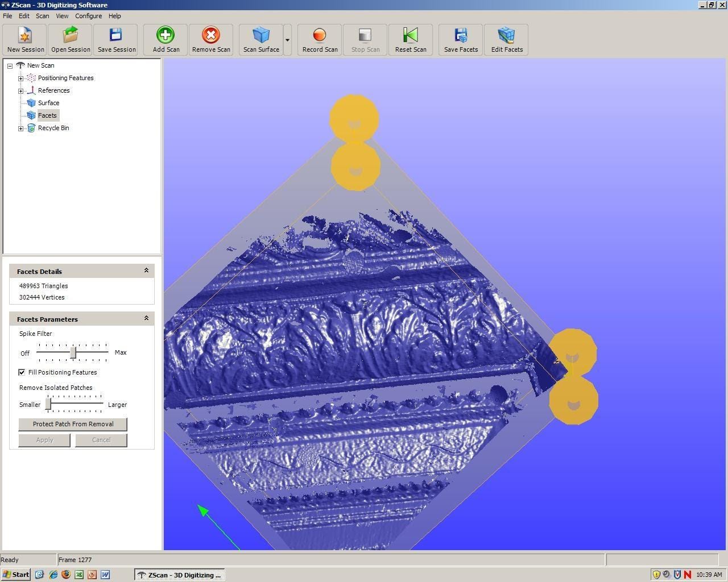Click the Spike Filter slider handle
The image size is (728, 582).
point(73,353)
